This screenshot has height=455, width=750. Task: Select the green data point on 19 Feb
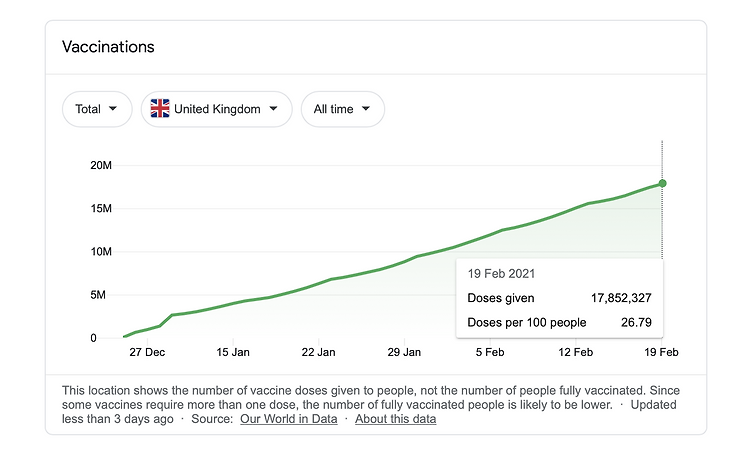662,183
